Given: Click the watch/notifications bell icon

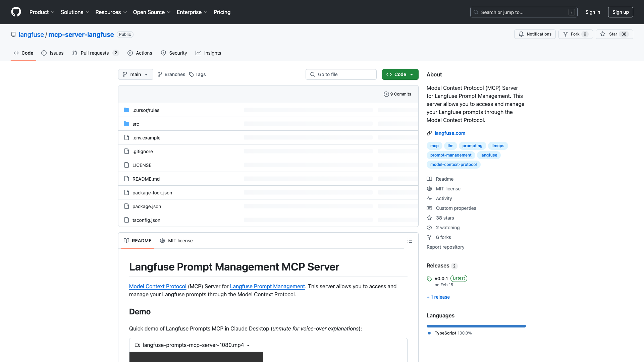Looking at the screenshot, I should pyautogui.click(x=521, y=34).
